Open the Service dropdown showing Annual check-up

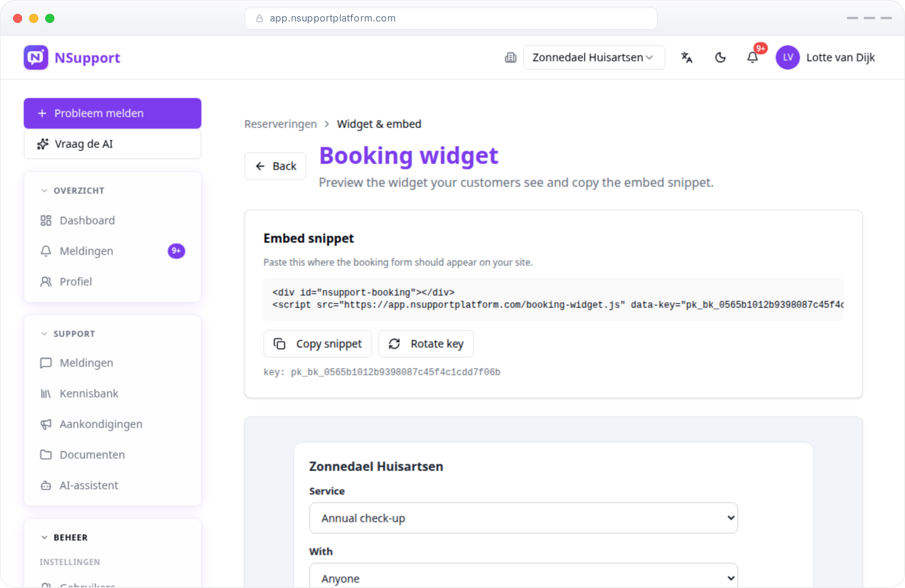[x=523, y=518]
